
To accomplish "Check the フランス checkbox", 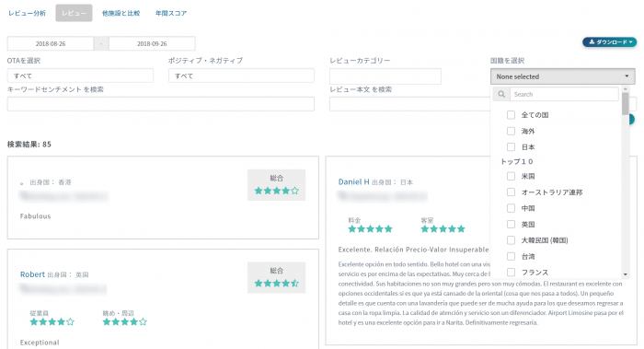I will coord(511,273).
